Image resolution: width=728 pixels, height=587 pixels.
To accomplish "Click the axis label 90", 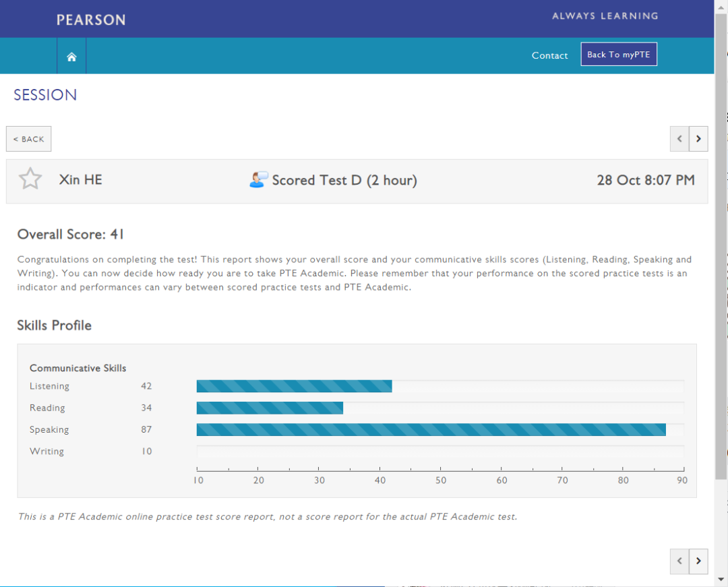I will [x=682, y=481].
